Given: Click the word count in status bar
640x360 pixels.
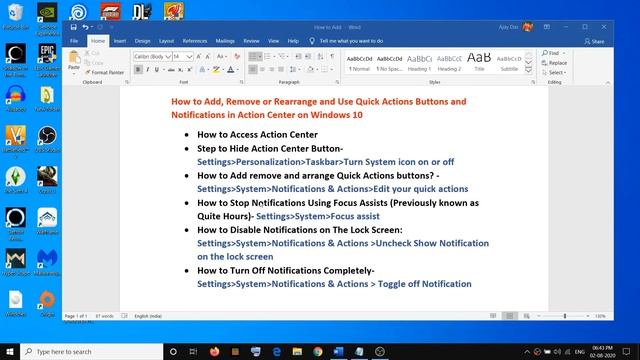Looking at the screenshot, I should pyautogui.click(x=104, y=316).
